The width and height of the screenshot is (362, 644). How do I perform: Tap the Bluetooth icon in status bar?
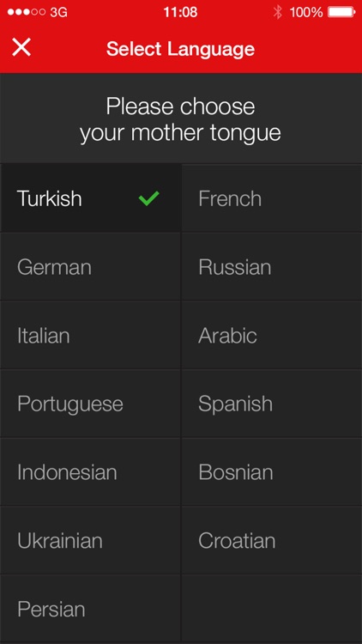click(x=278, y=12)
